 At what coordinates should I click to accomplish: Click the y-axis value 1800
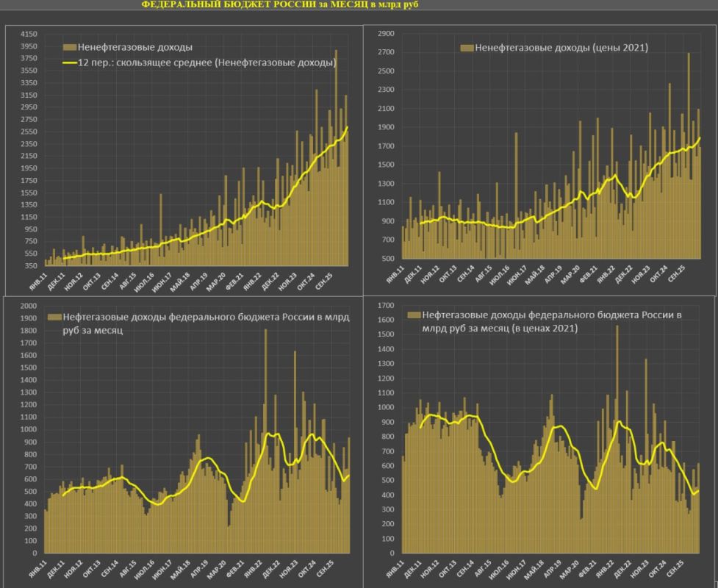pos(29,331)
